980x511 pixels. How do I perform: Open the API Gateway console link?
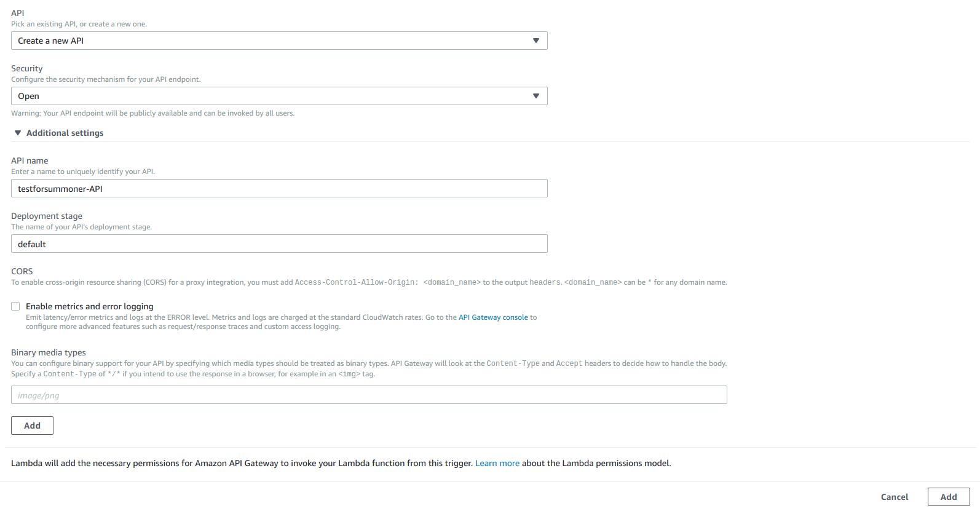(x=493, y=317)
